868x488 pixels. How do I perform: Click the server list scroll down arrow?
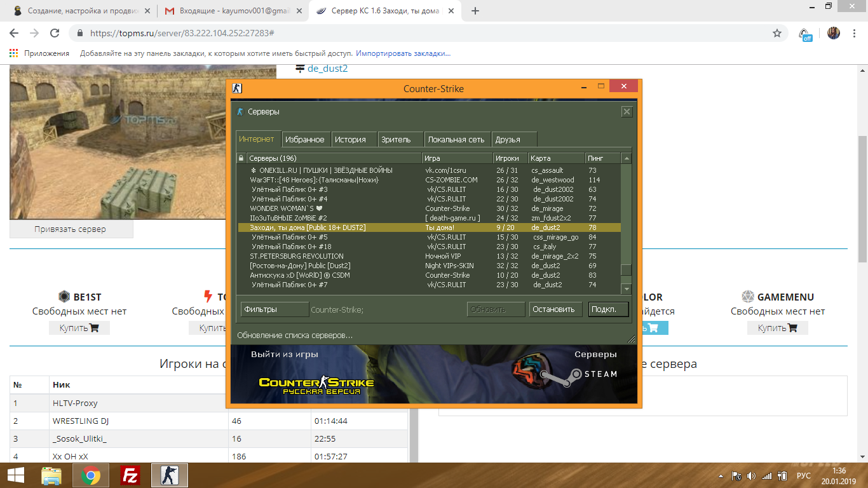pyautogui.click(x=627, y=288)
